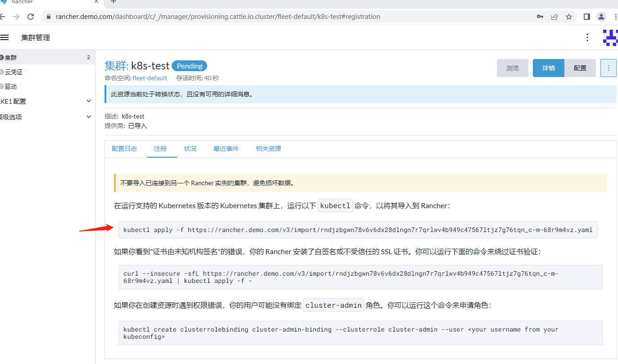The width and height of the screenshot is (618, 364).
Task: Open the browser profile avatar icon
Action: [x=601, y=17]
